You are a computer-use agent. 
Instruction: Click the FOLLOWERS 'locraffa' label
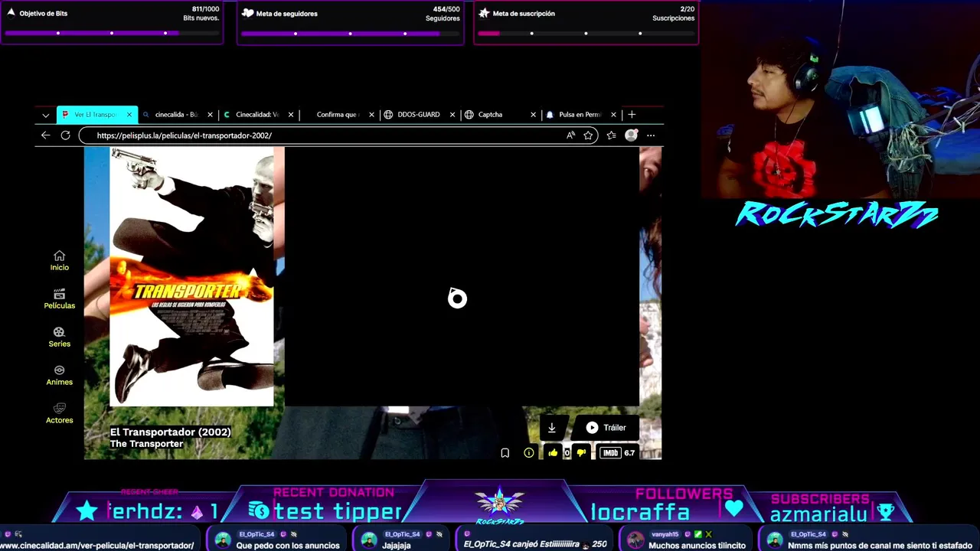pos(641,511)
